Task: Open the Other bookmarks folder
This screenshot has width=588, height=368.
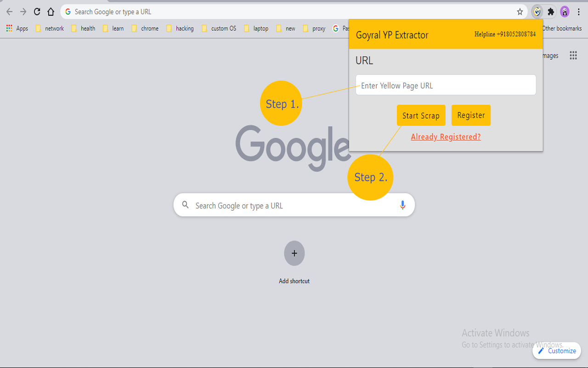Action: click(561, 29)
